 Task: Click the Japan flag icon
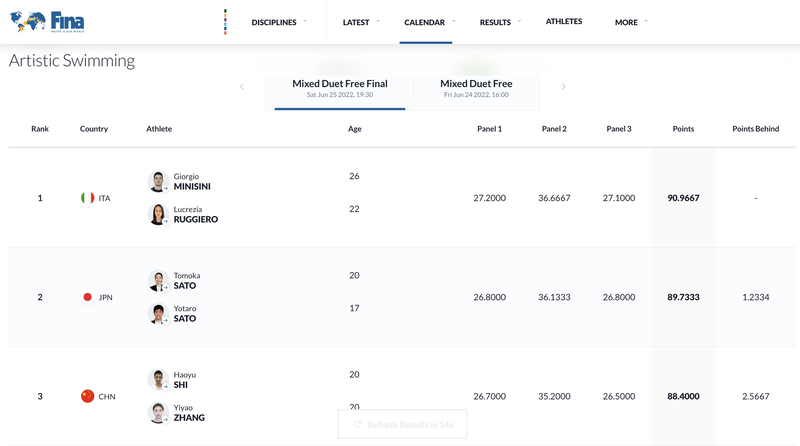[88, 297]
